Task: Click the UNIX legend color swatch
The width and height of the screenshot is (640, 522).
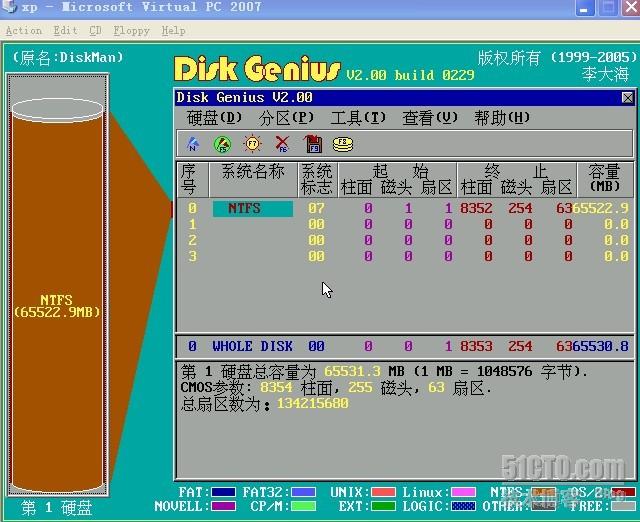Action: tap(383, 493)
